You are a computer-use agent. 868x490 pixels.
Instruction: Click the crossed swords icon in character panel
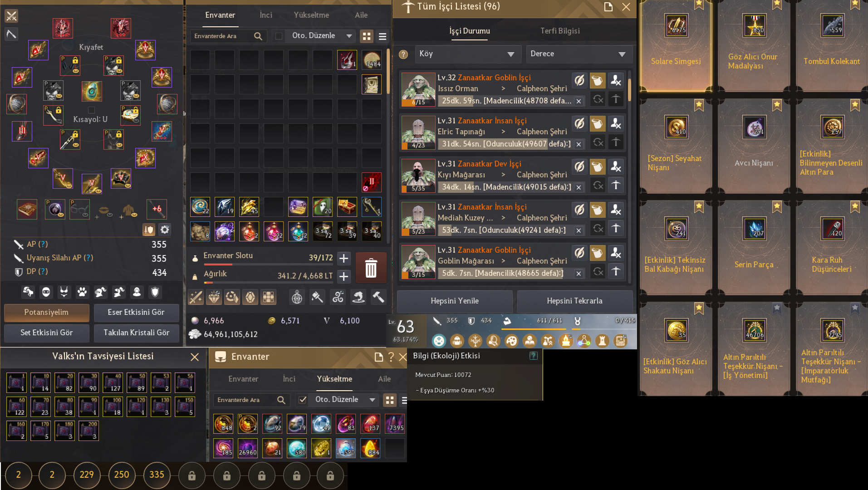pos(11,16)
